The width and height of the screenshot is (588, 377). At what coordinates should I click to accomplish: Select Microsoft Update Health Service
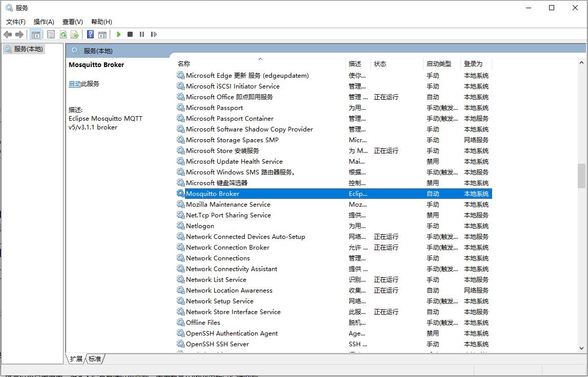pyautogui.click(x=334, y=161)
